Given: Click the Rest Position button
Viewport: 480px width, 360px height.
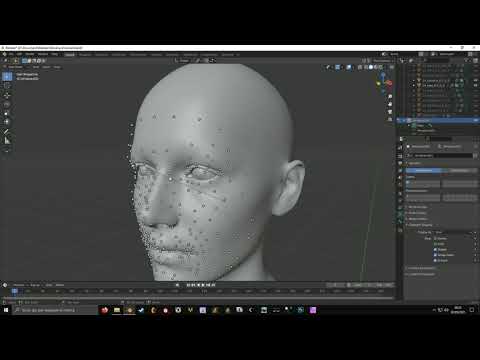Looking at the screenshot, I should (460, 171).
